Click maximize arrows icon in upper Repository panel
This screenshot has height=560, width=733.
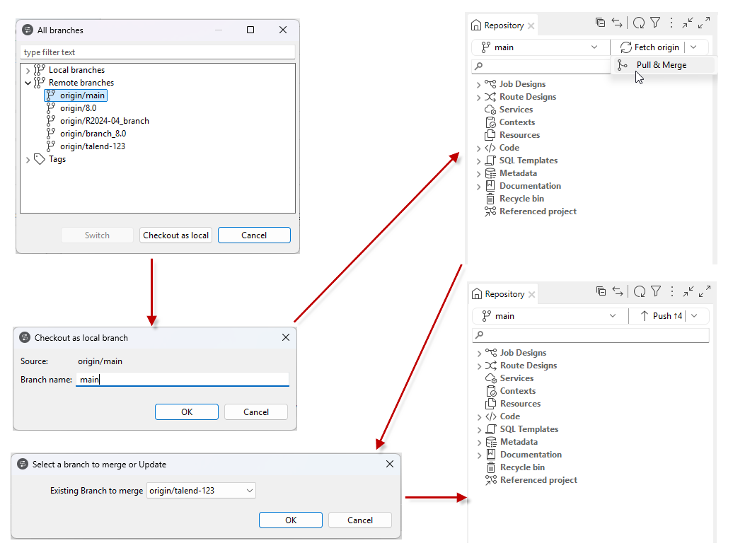704,23
